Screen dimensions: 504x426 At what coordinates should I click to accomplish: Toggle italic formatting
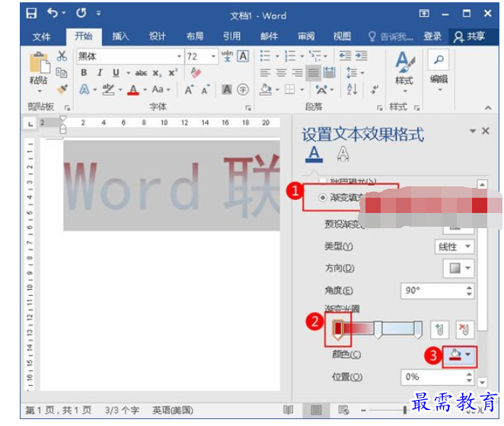coord(100,73)
